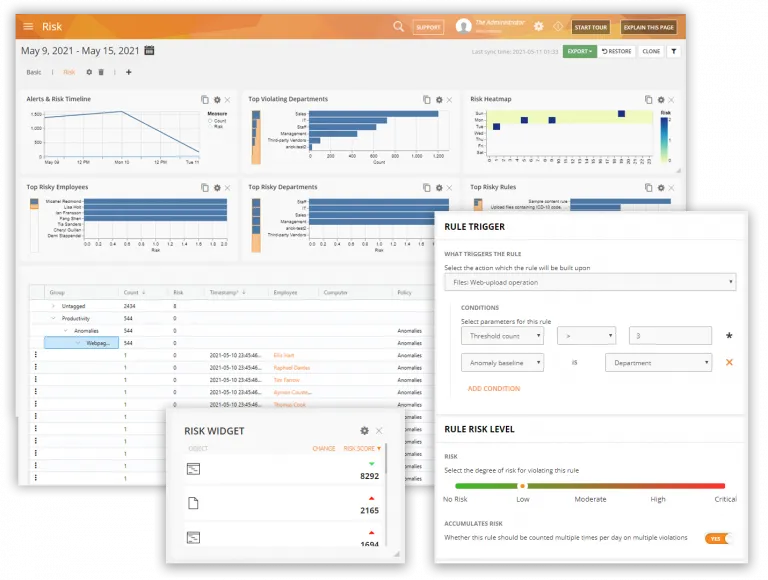Image resolution: width=768 pixels, height=580 pixels.
Task: Click the Support button
Action: 428,27
